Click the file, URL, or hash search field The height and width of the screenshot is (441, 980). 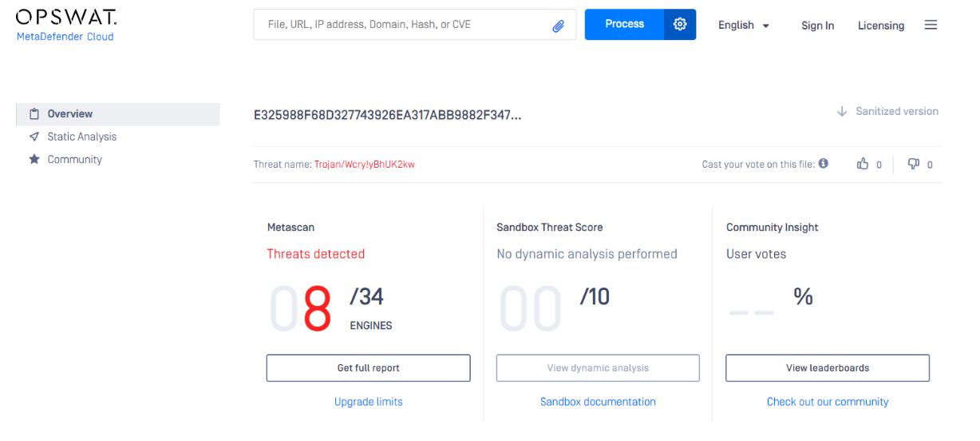click(403, 25)
